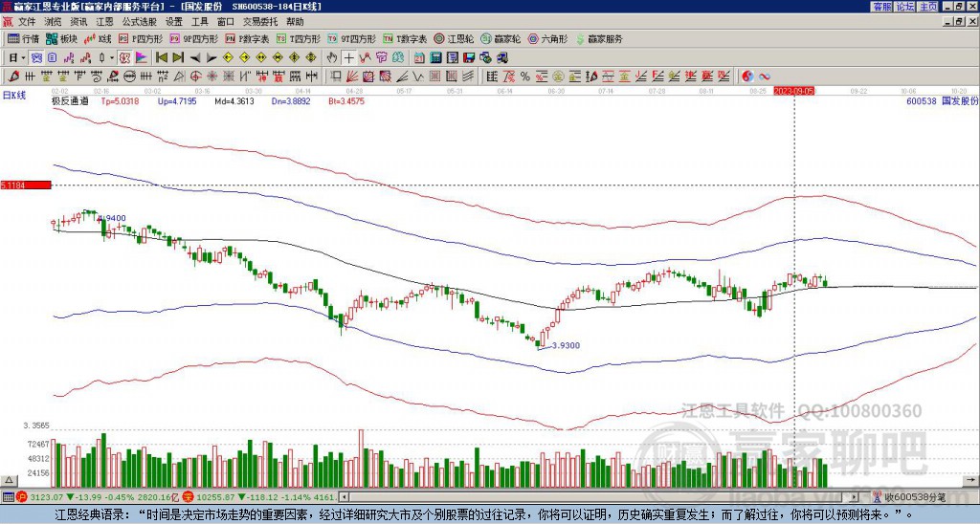The width and height of the screenshot is (980, 524).
Task: Open the 帮助 menu
Action: click(295, 22)
